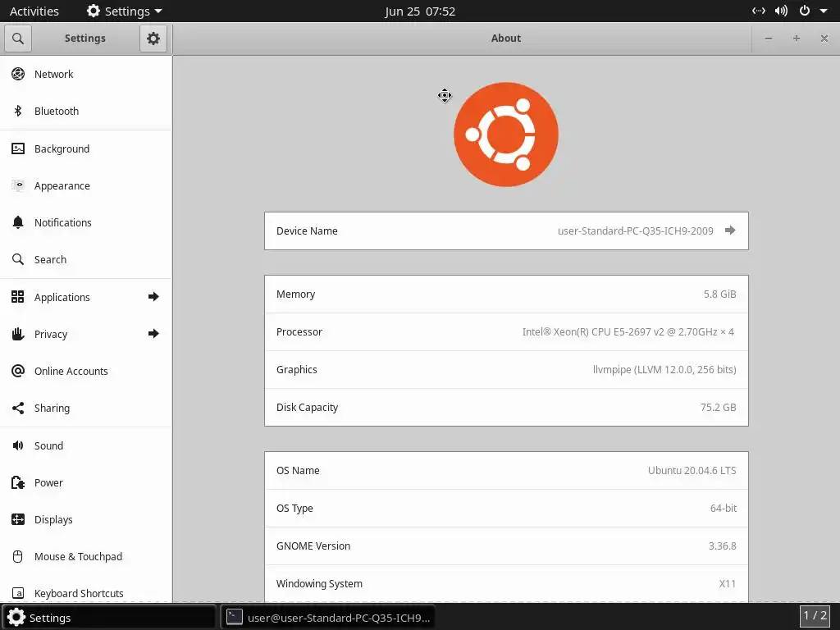Open Keyboard Shortcuts panel

click(86, 593)
